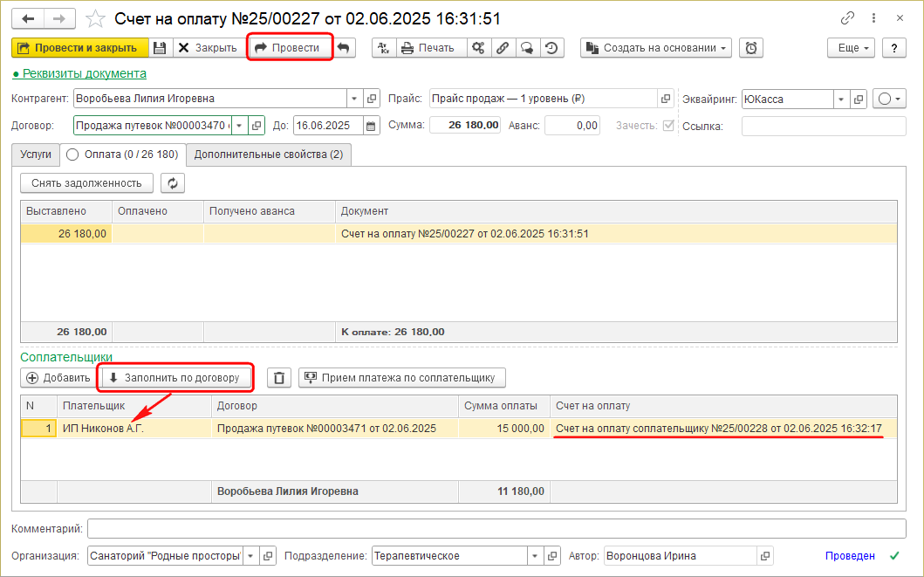This screenshot has width=924, height=577.
Task: Click into the Комментарий text field
Action: coord(496,529)
